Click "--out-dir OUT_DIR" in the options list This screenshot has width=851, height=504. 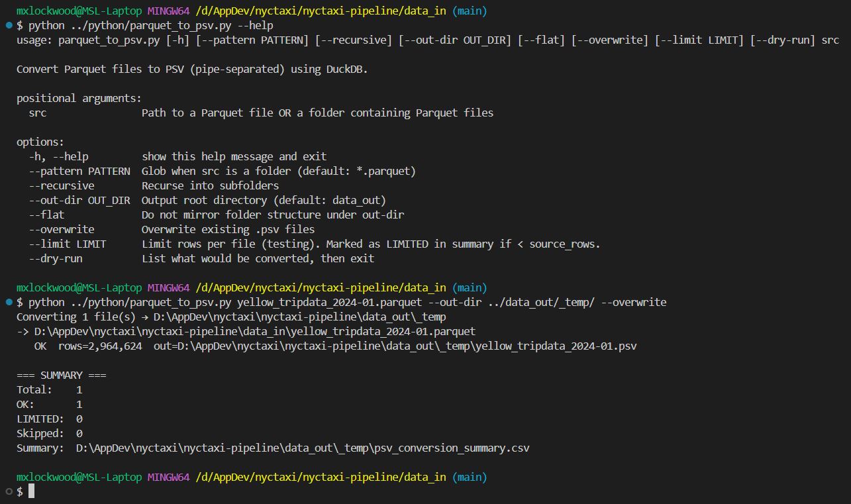point(79,200)
